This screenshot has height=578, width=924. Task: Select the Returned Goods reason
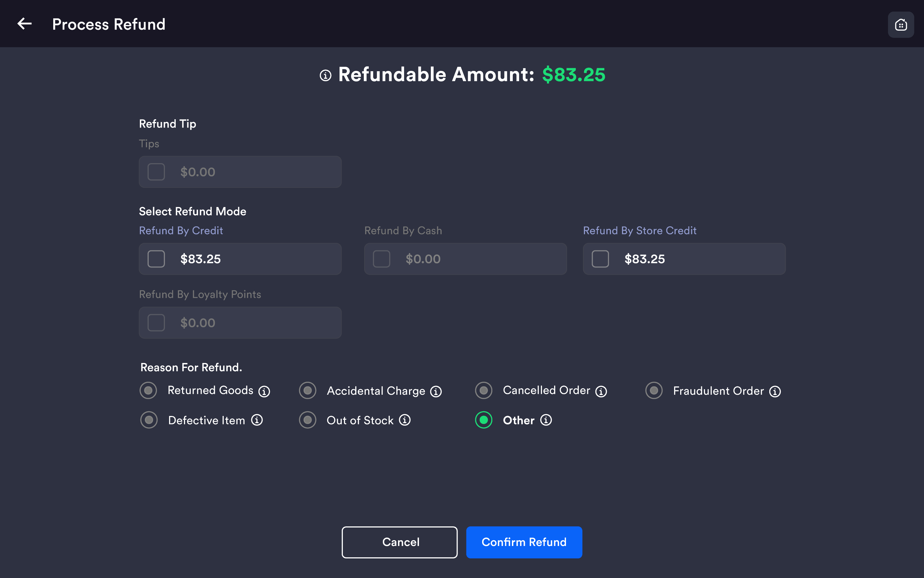148,390
